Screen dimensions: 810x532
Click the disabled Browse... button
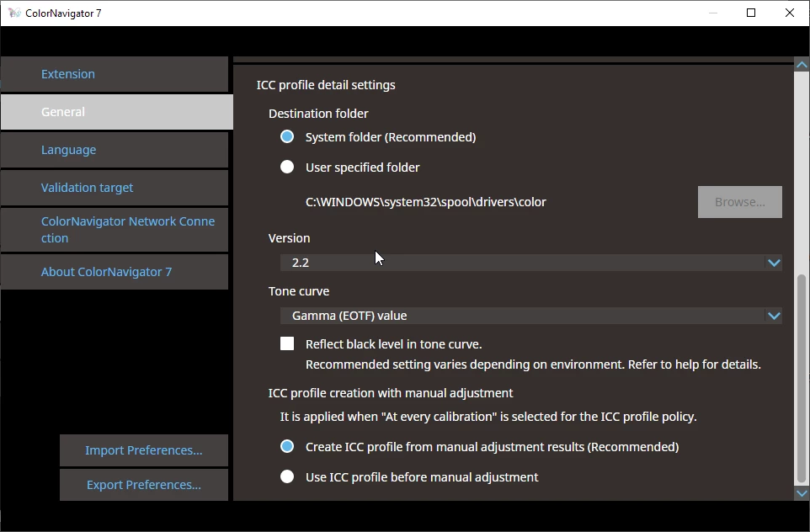[740, 202]
